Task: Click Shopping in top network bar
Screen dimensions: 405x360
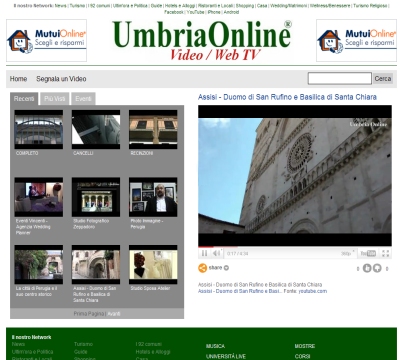Action: tap(245, 6)
